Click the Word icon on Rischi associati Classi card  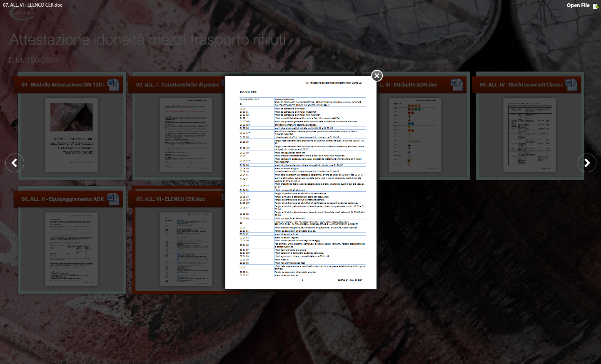(571, 84)
